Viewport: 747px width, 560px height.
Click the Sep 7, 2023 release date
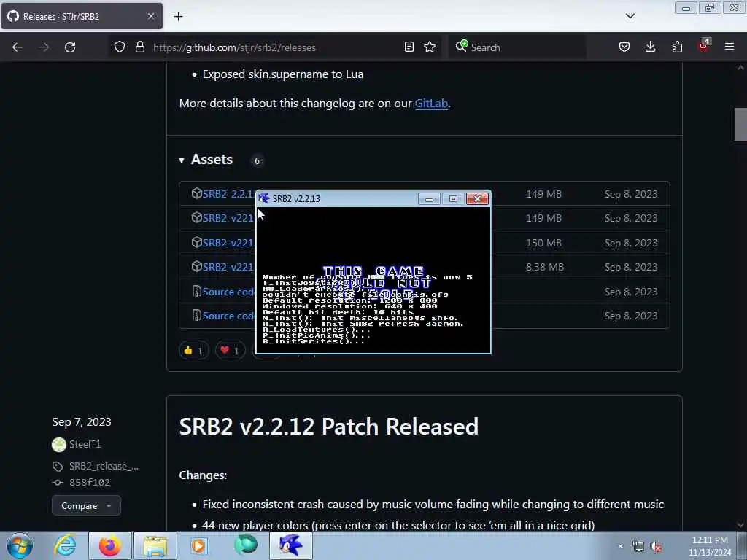pyautogui.click(x=82, y=422)
